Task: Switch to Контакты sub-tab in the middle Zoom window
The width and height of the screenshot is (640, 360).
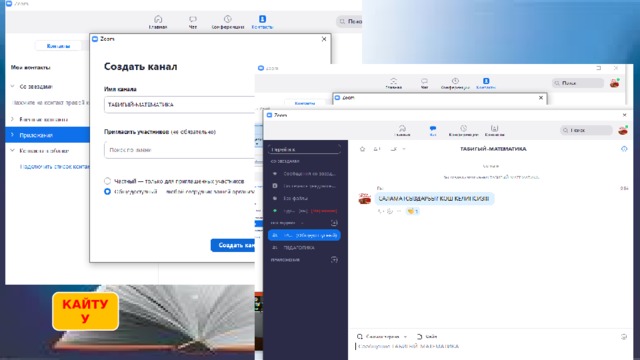Action: 305,103
